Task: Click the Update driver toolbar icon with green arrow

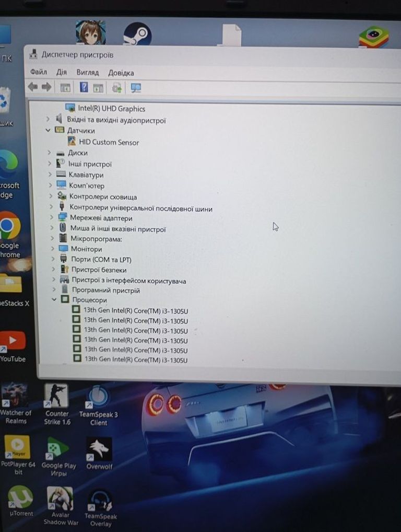Action: tap(117, 88)
